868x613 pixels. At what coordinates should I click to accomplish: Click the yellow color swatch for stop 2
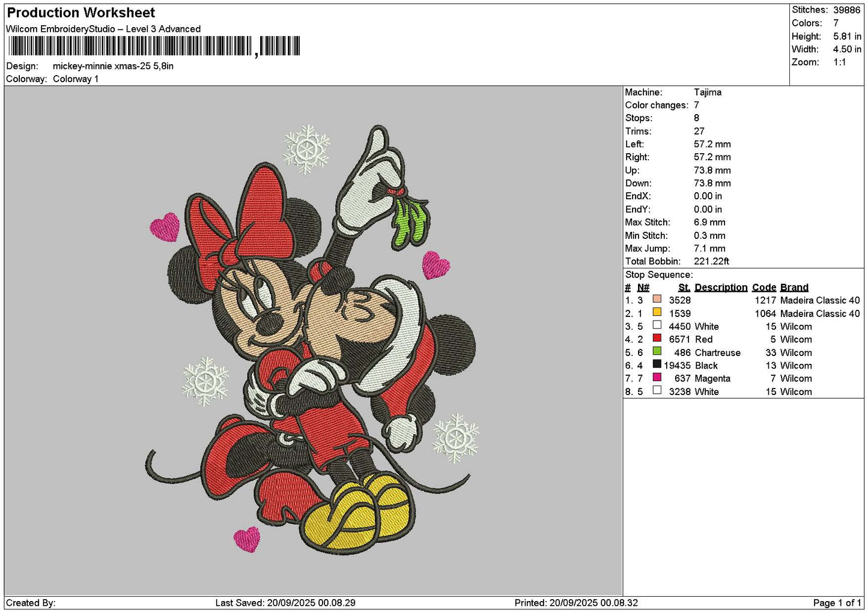point(657,312)
